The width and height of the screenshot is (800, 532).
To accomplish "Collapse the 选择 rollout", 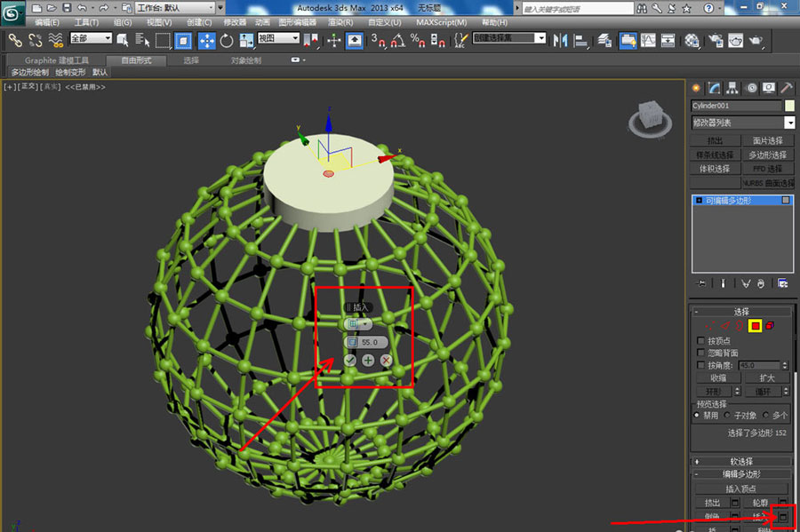I will pos(741,312).
